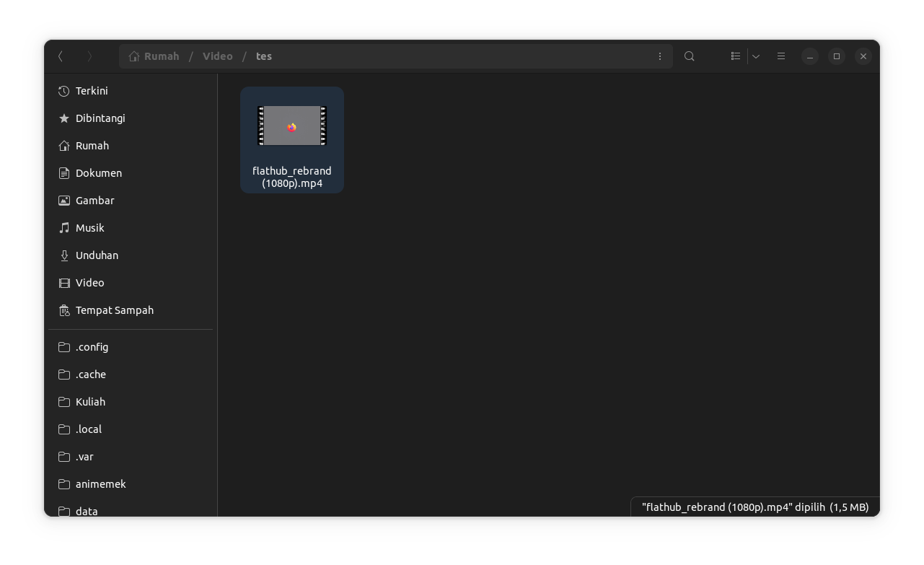Open the Dokumen folder
Image resolution: width=924 pixels, height=565 pixels.
(x=131, y=173)
